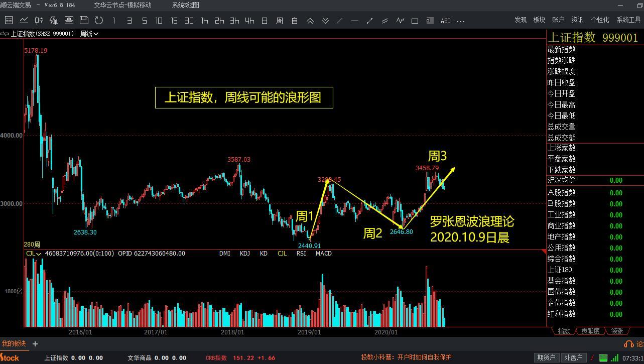Open the multi-chart overlay icon
Image resolution: width=644 pixels, height=364 pixels.
tap(54, 21)
